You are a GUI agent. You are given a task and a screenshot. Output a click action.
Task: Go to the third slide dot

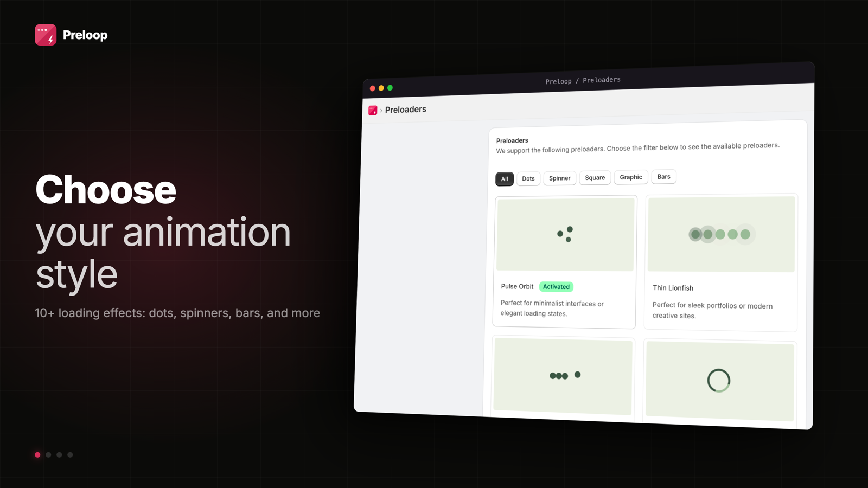(59, 455)
